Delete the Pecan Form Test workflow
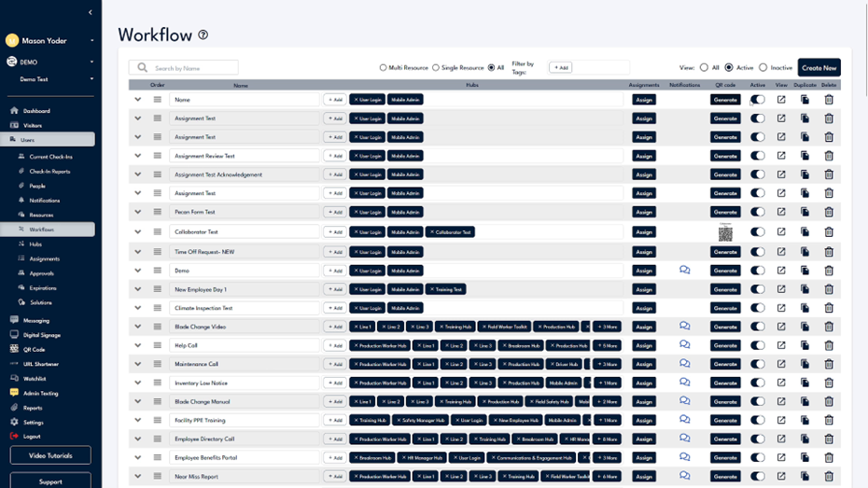Image resolution: width=868 pixels, height=488 pixels. click(829, 213)
